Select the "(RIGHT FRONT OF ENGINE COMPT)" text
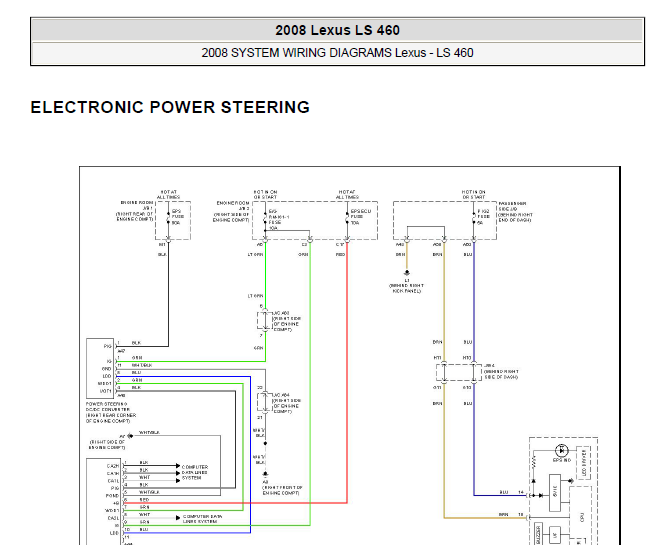 282,490
